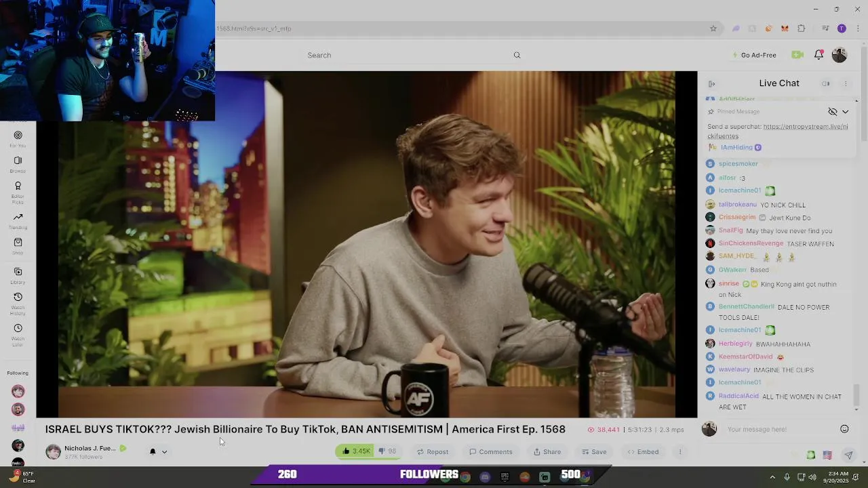This screenshot has height=488, width=868.
Task: Open the first followed channel avatar
Action: [18, 391]
